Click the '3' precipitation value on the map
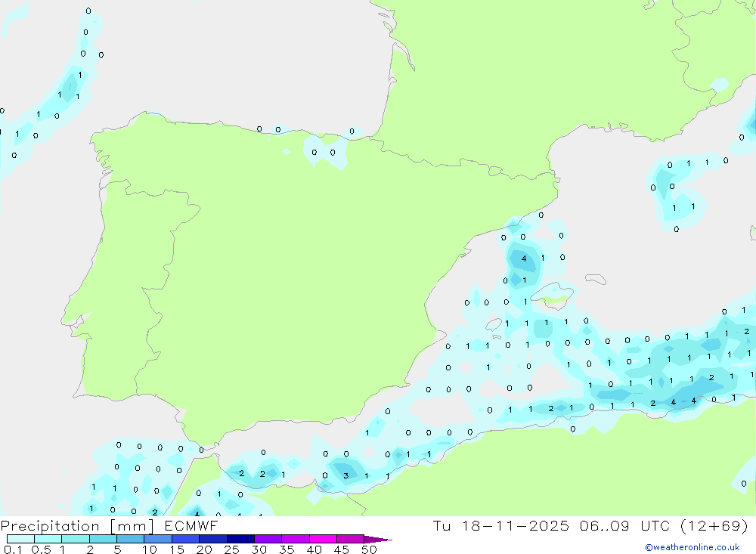The height and width of the screenshot is (554, 756). pos(345,476)
